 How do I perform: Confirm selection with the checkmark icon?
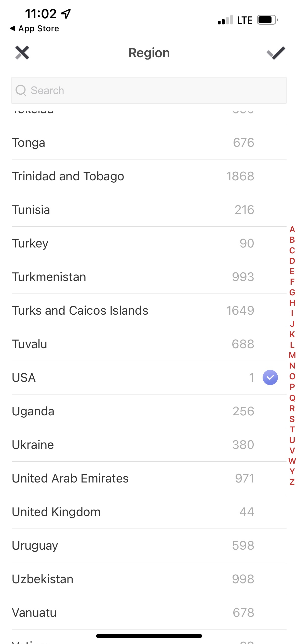(x=276, y=53)
